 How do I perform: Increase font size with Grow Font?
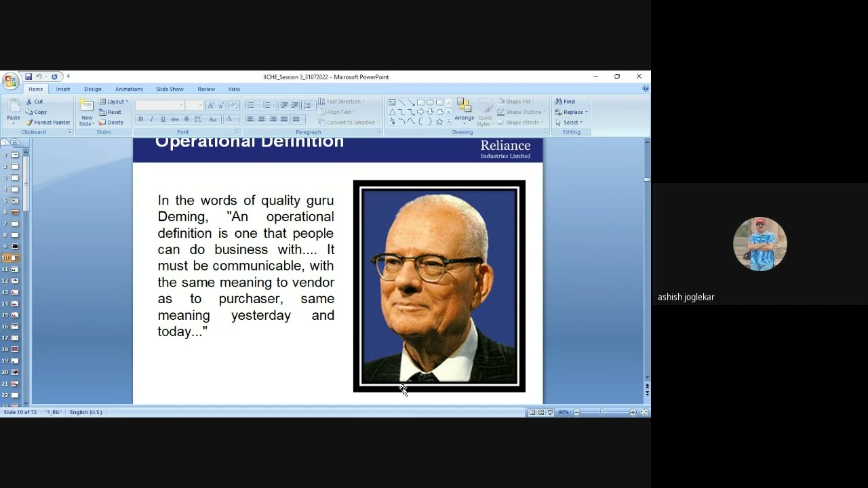[211, 105]
